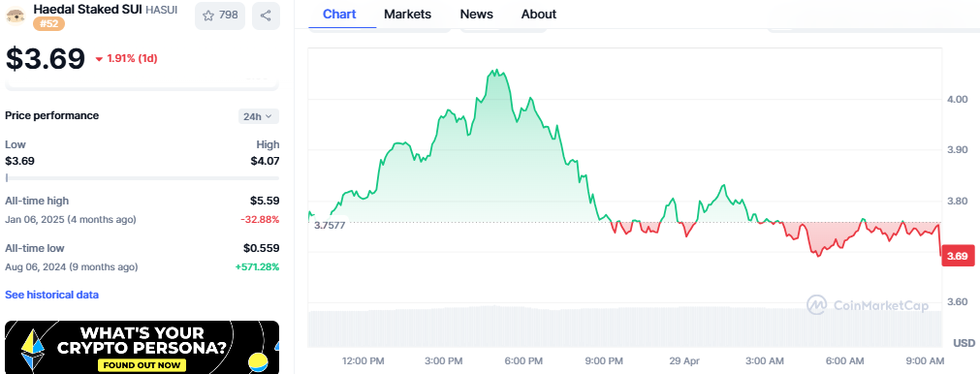Open the 24h price performance dropdown
Screen dimensions: 980x374
pos(259,116)
